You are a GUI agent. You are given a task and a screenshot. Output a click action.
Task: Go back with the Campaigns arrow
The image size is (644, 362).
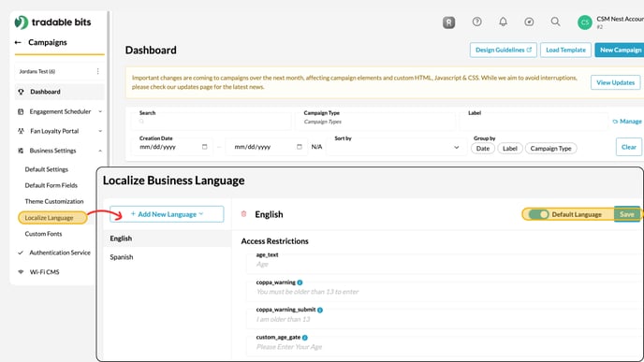[18, 42]
